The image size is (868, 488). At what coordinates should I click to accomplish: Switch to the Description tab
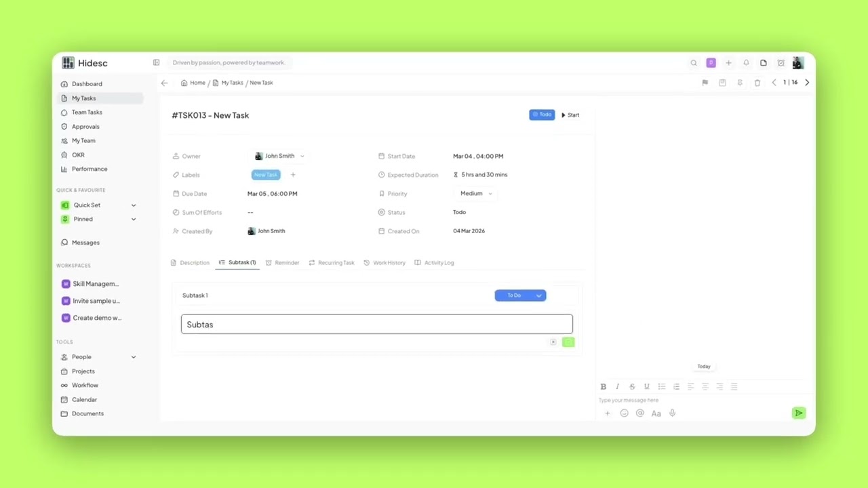pyautogui.click(x=190, y=263)
